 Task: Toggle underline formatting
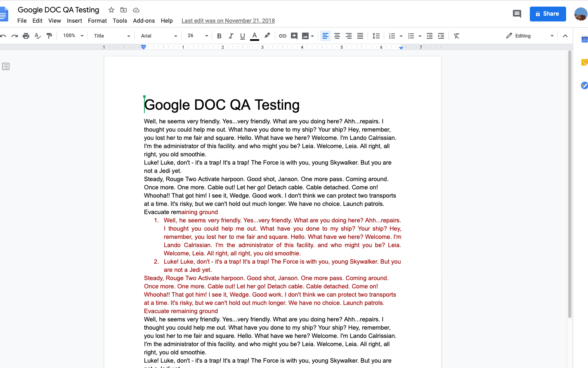[242, 36]
